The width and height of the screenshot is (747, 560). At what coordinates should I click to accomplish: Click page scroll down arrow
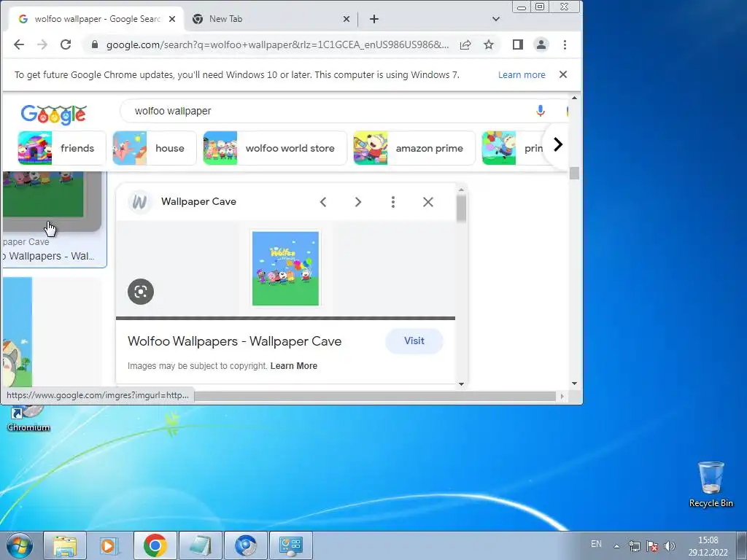click(574, 384)
